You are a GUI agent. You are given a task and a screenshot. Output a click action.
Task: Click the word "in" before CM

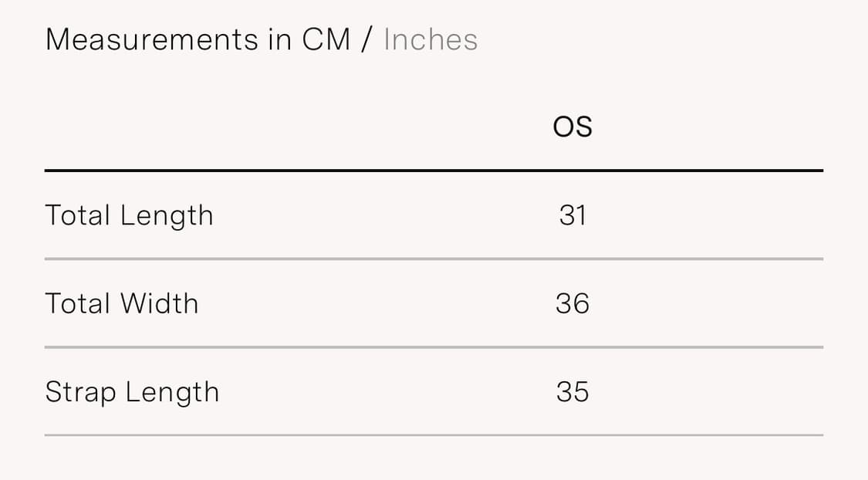(x=280, y=40)
